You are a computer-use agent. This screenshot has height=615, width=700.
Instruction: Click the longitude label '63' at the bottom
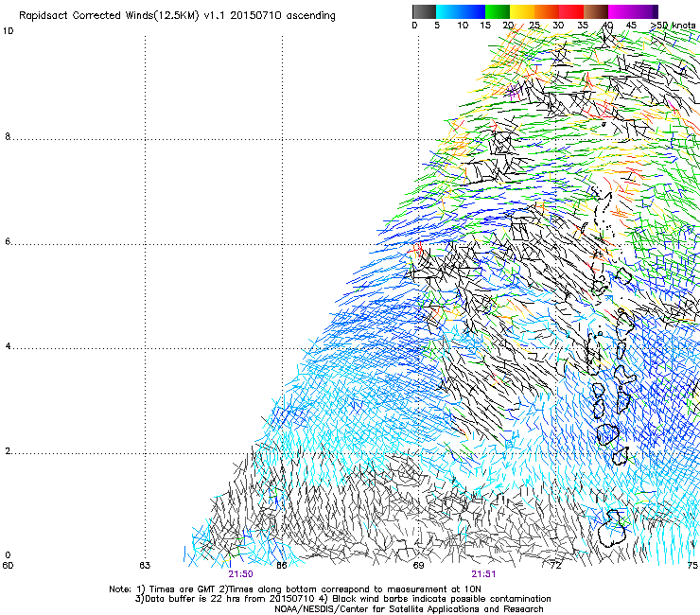click(145, 565)
